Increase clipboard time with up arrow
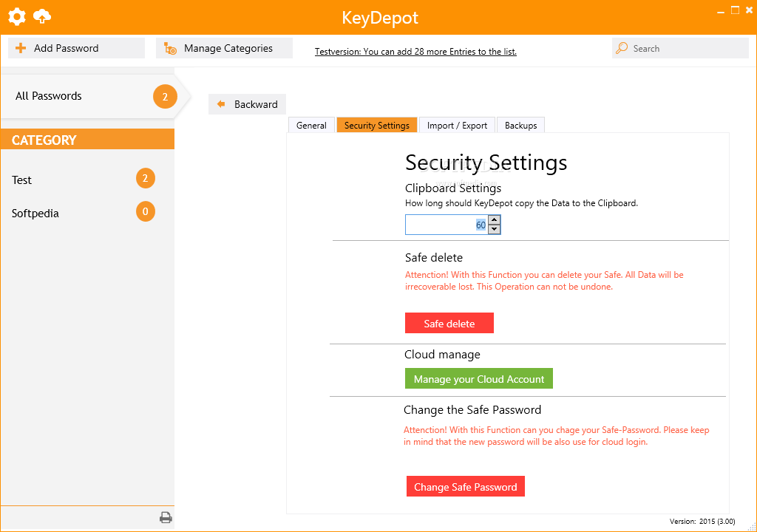 pos(494,220)
